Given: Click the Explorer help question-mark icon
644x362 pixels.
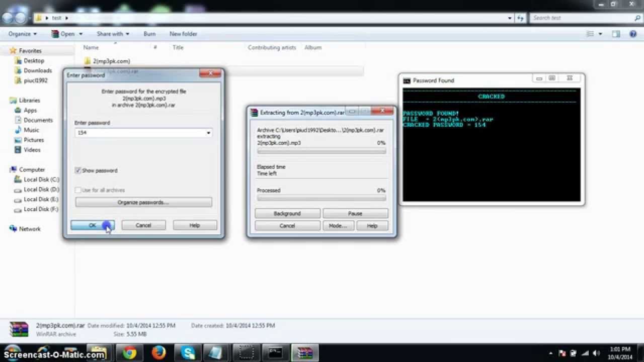Looking at the screenshot, I should (633, 34).
